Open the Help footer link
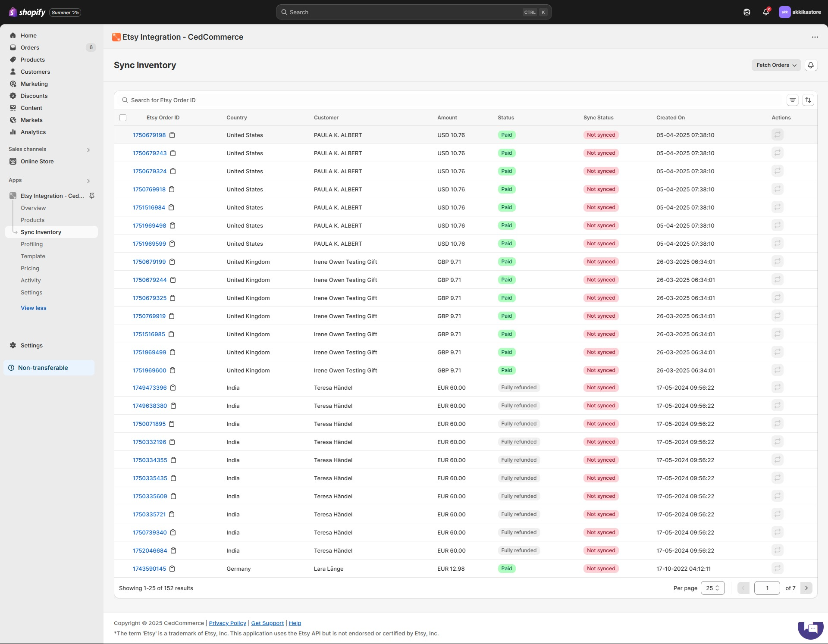 point(295,623)
